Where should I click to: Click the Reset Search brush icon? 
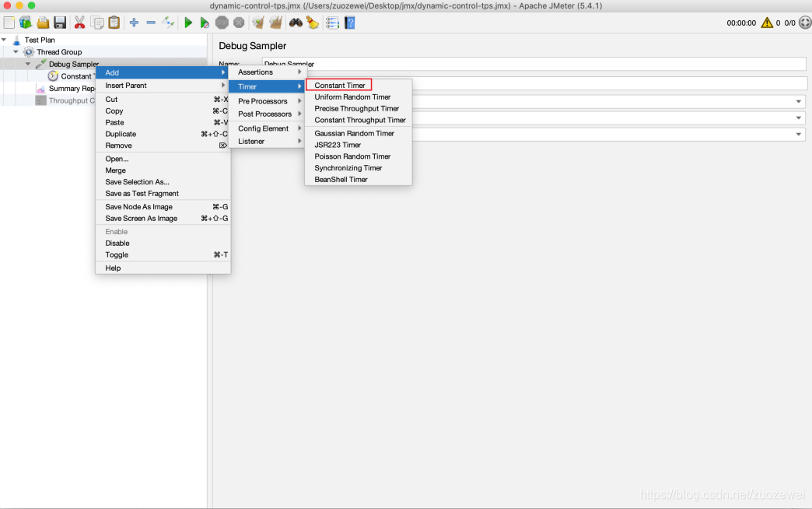tap(313, 23)
